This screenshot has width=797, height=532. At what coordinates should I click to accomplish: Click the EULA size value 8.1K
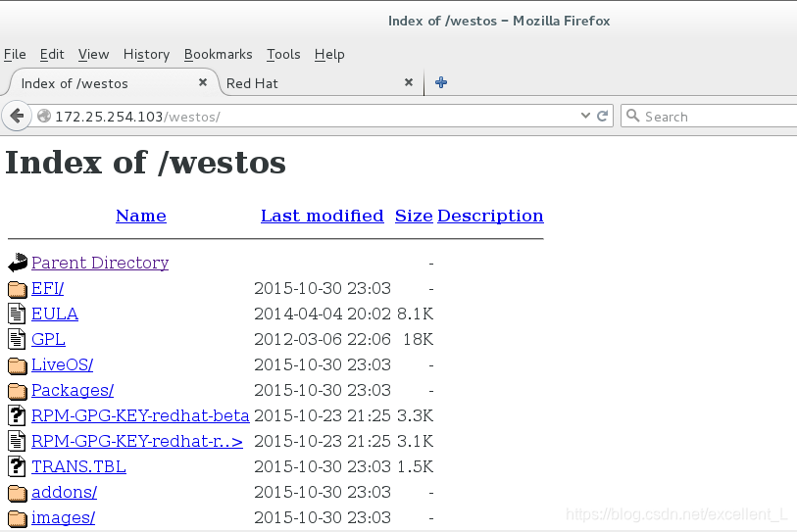416,314
